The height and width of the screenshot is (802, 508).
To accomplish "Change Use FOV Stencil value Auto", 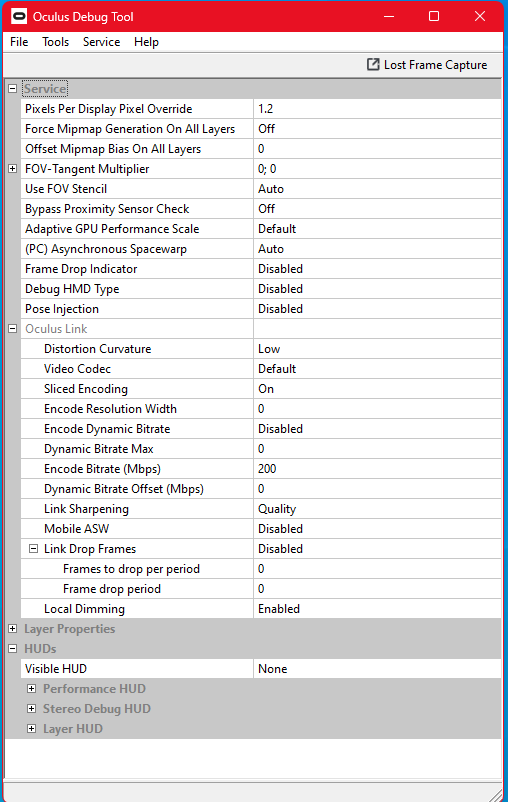I will [377, 189].
